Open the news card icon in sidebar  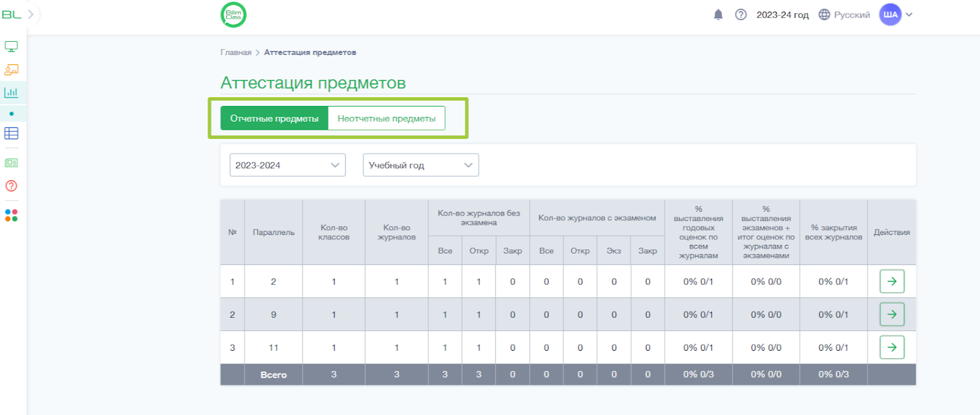point(11,163)
